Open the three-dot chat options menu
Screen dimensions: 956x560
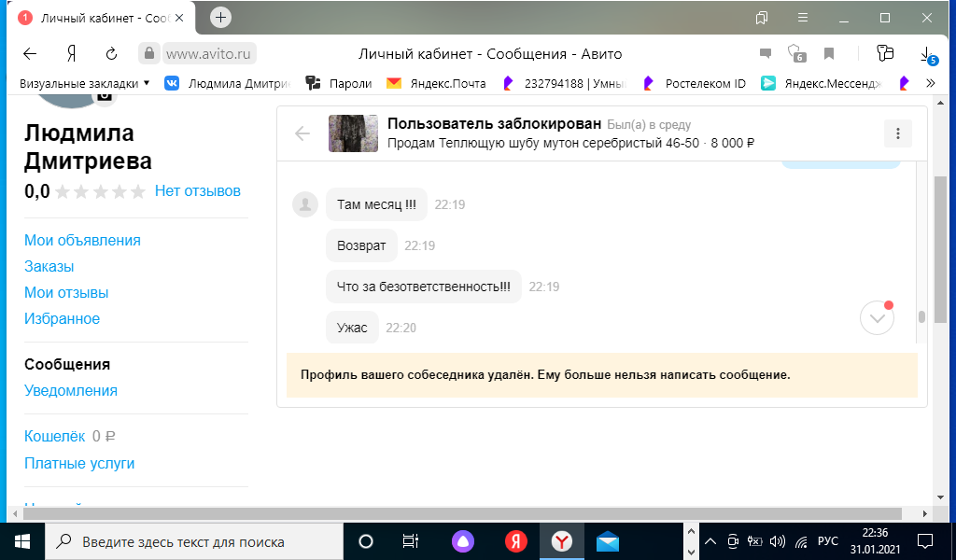point(897,133)
